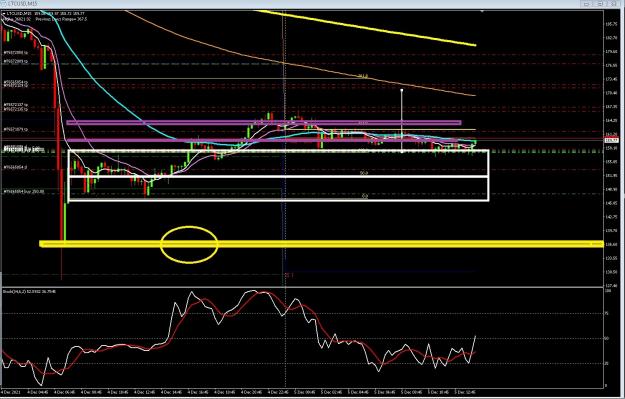Viewport: 625px width, 399px height.
Task: Click the Previous Days Range indicator text
Action: (61, 19)
